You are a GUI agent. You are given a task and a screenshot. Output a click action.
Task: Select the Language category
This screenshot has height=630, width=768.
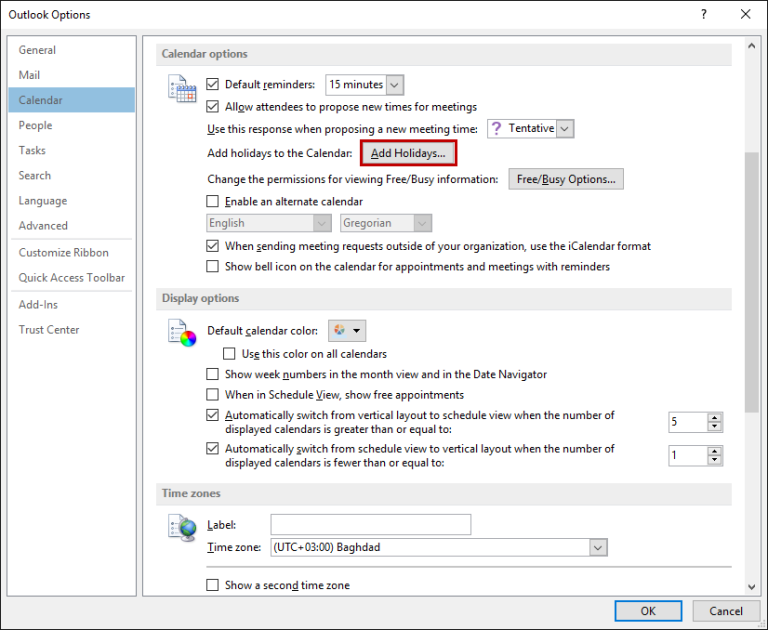click(x=72, y=201)
